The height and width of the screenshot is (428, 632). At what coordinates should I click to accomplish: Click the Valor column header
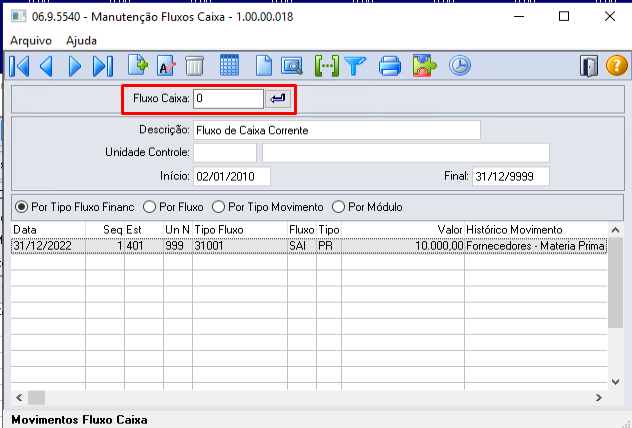403,230
